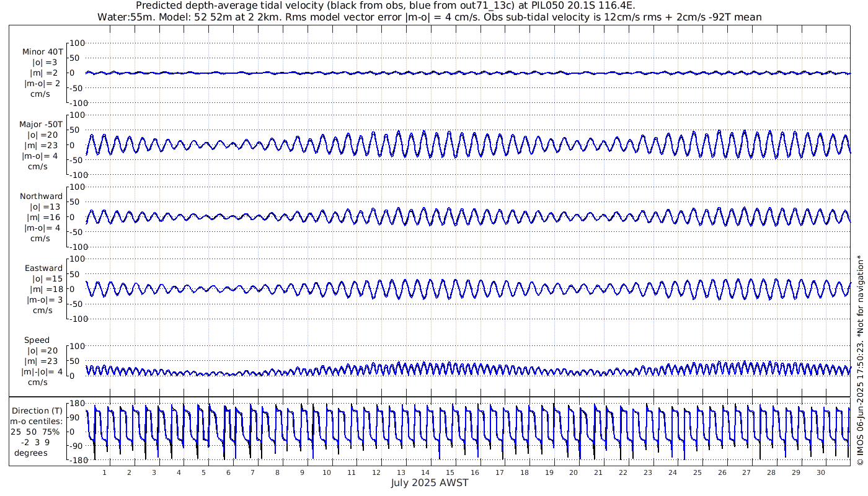Click day 20 tick label on date axis
The width and height of the screenshot is (868, 496).
(573, 472)
